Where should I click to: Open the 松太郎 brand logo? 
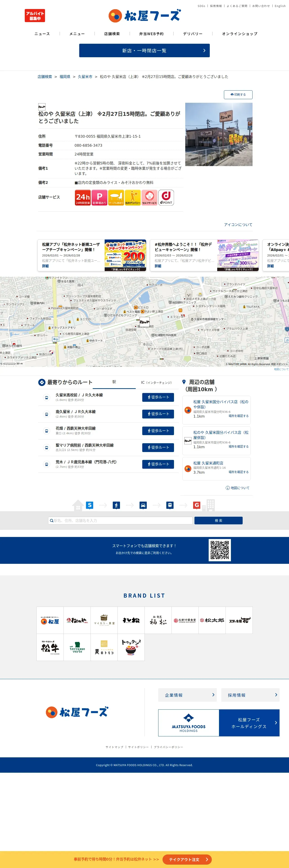212,620
